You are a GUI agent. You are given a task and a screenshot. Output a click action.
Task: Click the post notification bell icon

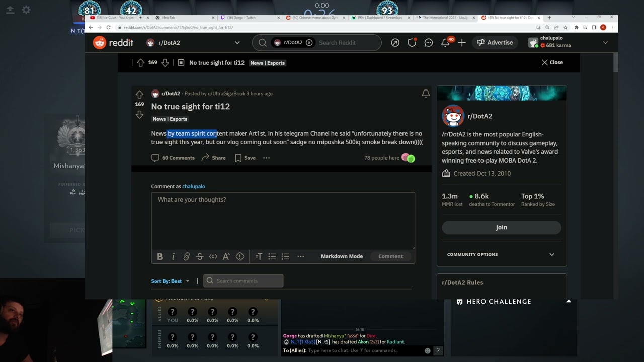click(426, 94)
